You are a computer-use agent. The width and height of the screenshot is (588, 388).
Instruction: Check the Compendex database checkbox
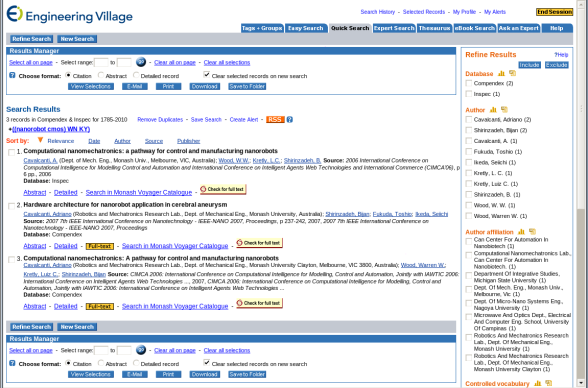(469, 83)
